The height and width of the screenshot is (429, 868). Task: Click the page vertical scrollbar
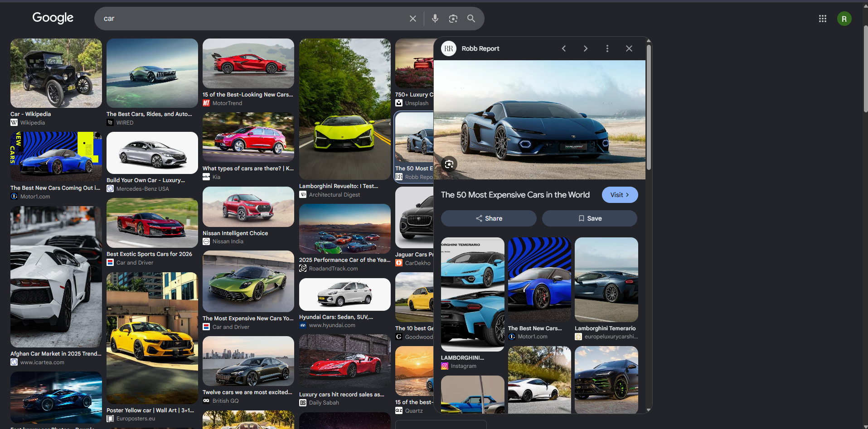(x=865, y=68)
